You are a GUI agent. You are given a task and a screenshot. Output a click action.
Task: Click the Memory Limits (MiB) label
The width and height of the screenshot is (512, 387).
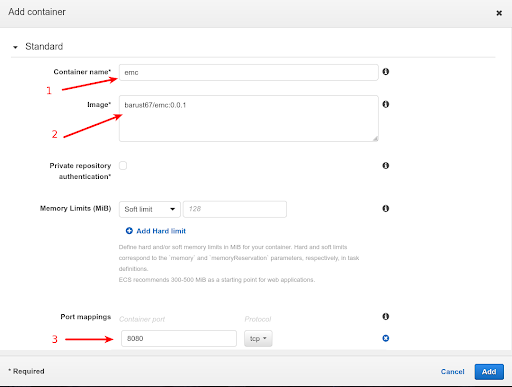[76, 209]
